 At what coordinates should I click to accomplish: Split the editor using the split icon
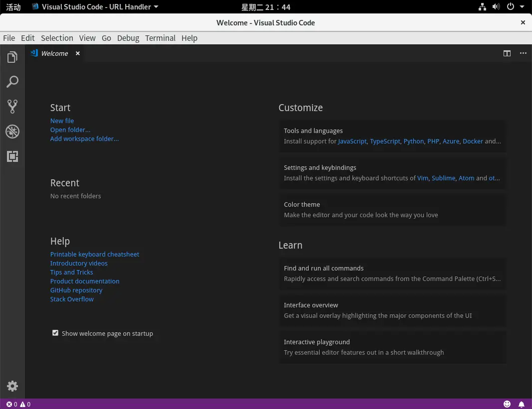tap(507, 53)
